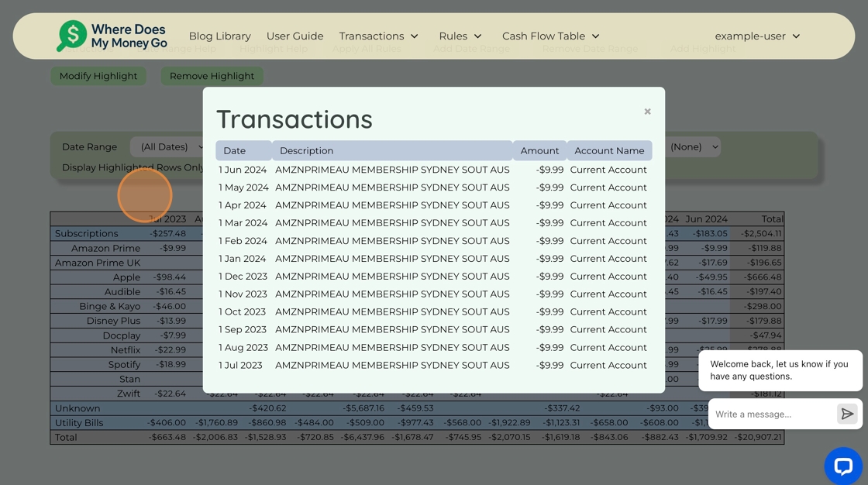Select the 1 Aug 2023 transaction date

tap(243, 347)
